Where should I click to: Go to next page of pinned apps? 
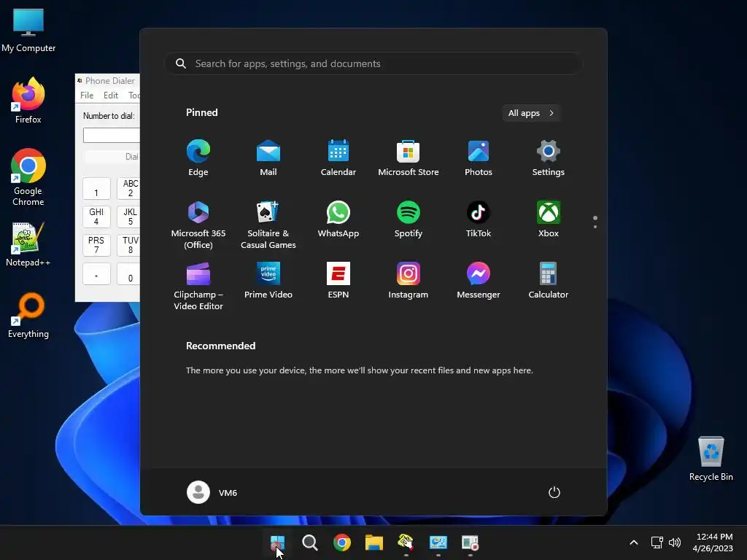[x=595, y=226]
